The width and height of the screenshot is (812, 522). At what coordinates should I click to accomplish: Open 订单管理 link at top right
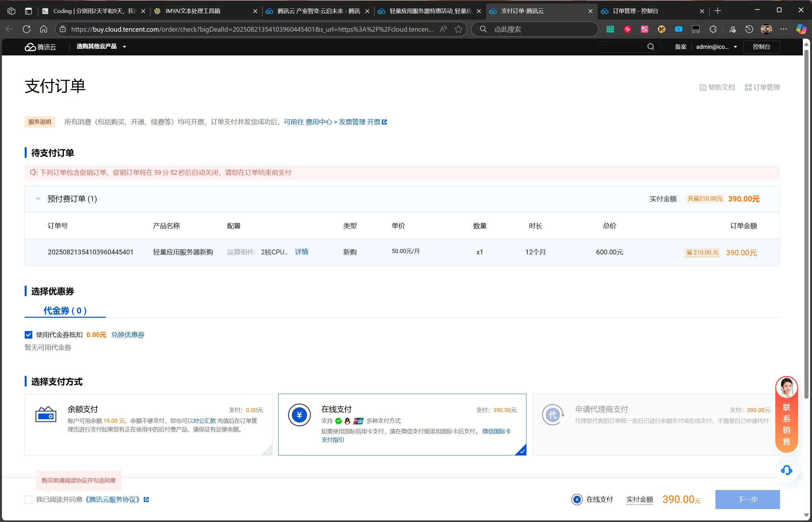click(762, 87)
